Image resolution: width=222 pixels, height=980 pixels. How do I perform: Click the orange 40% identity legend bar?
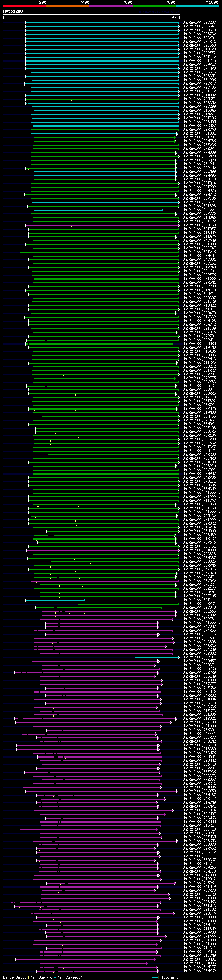pos(68,6)
